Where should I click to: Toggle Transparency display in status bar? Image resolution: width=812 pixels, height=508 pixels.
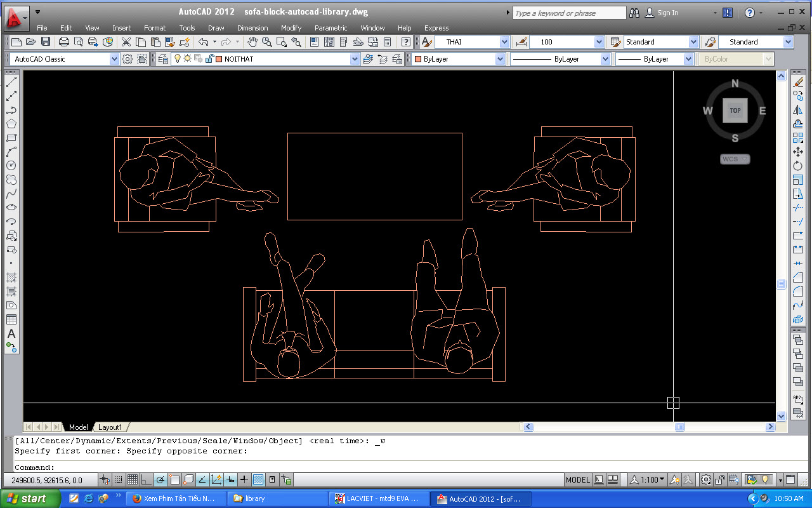(258, 479)
